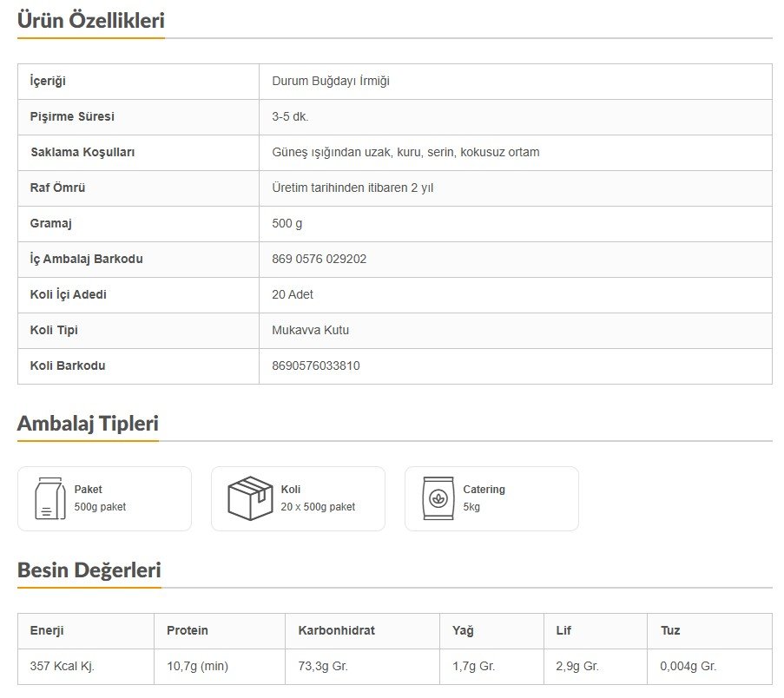Click the Saklama Koşulları description text
The width and height of the screenshot is (784, 698).
click(405, 152)
